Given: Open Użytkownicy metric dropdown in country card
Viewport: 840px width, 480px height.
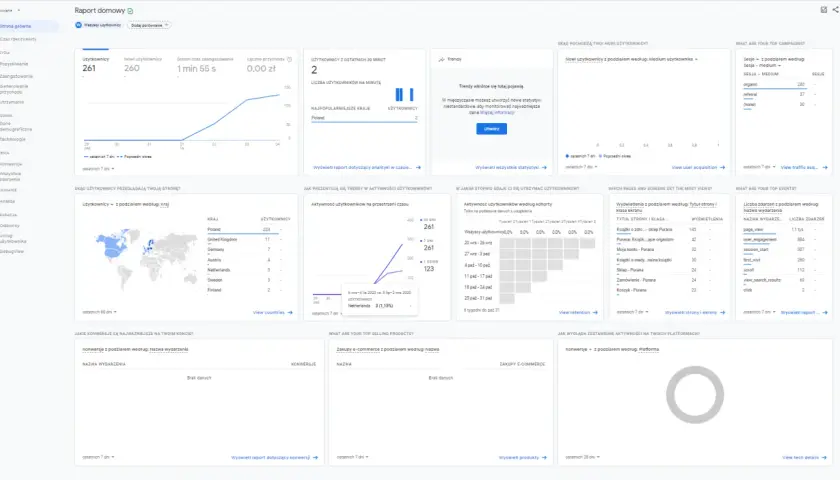Looking at the screenshot, I should 98,204.
